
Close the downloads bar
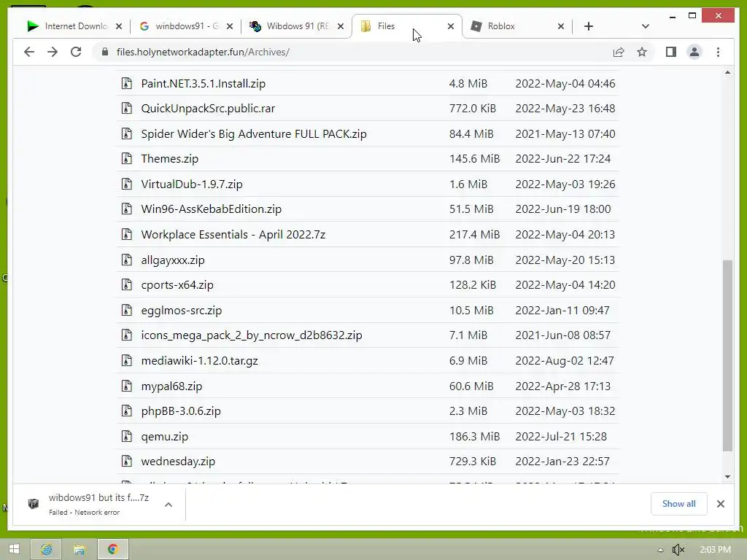click(x=720, y=504)
